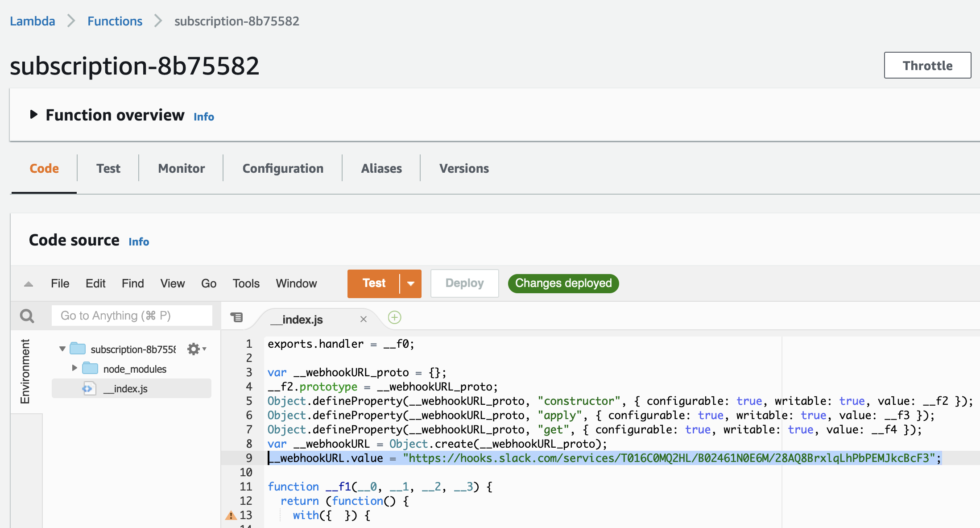This screenshot has height=528, width=980.
Task: Click the "constructor" string on line 5
Action: coord(579,401)
